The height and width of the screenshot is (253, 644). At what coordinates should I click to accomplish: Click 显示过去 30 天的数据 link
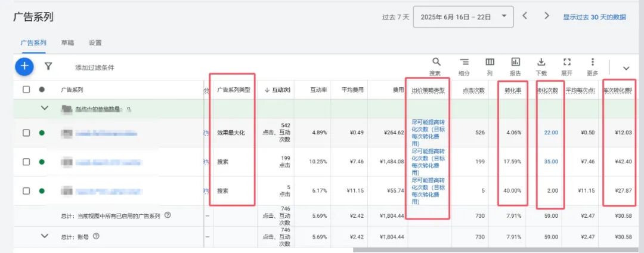595,17
